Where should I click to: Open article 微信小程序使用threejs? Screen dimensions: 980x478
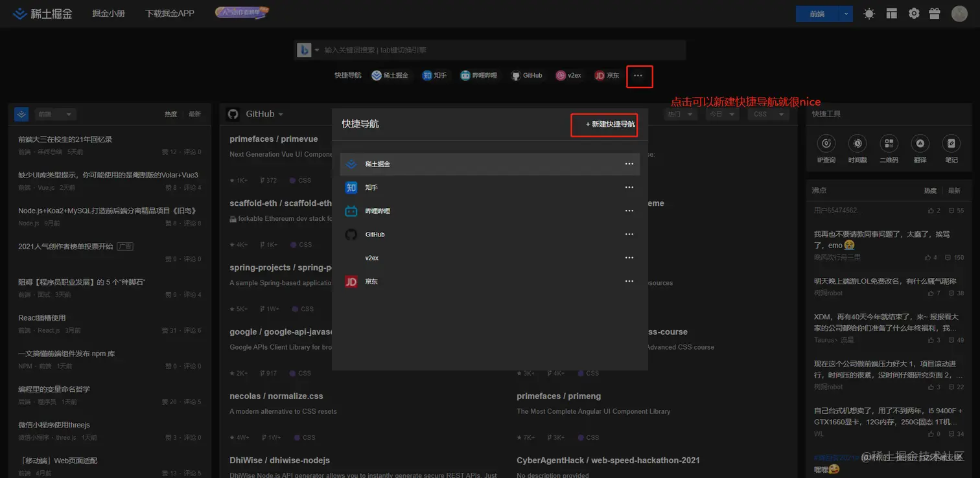click(x=54, y=425)
